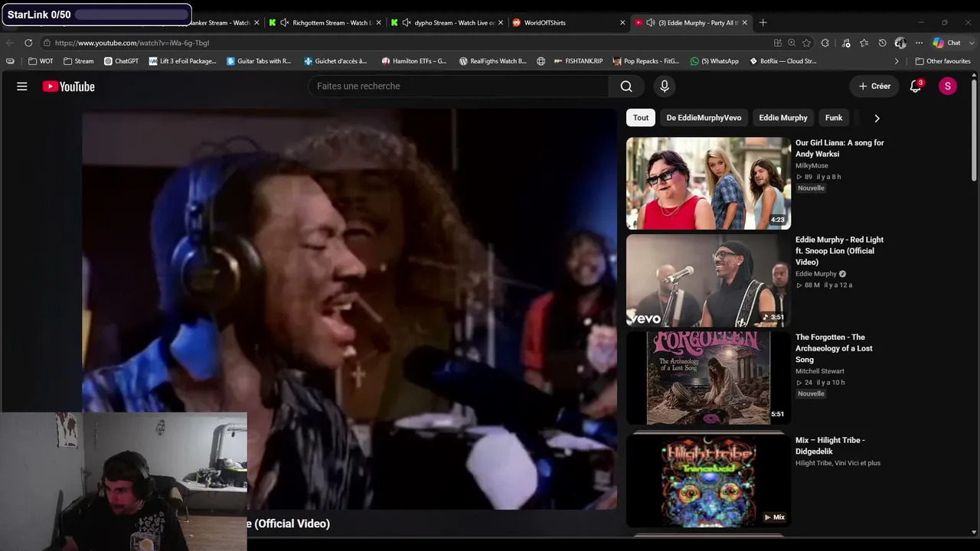Unmute the Richgottem Stream tab
The image size is (980, 551).
pos(285,23)
